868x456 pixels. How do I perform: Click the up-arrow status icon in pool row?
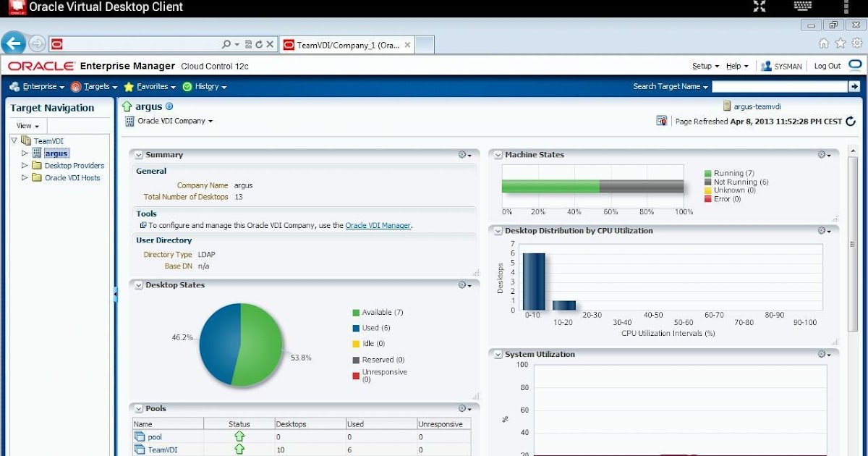point(239,436)
